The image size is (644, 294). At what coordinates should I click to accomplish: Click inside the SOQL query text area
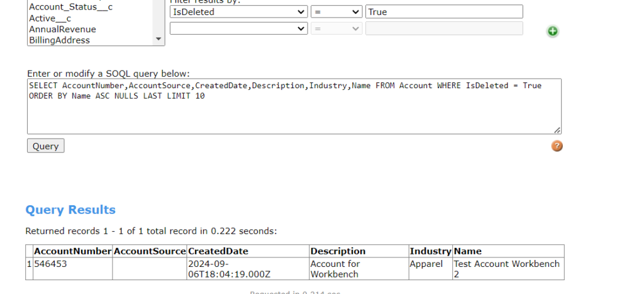pos(294,106)
